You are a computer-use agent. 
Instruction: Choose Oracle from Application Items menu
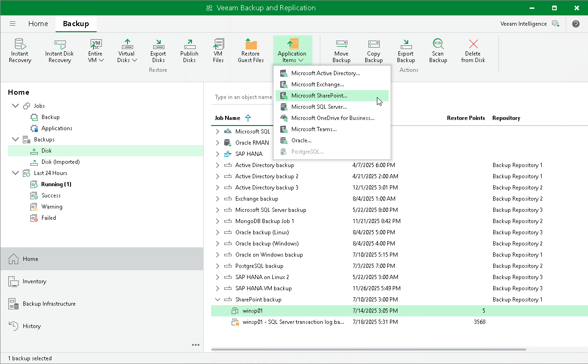tap(332, 140)
